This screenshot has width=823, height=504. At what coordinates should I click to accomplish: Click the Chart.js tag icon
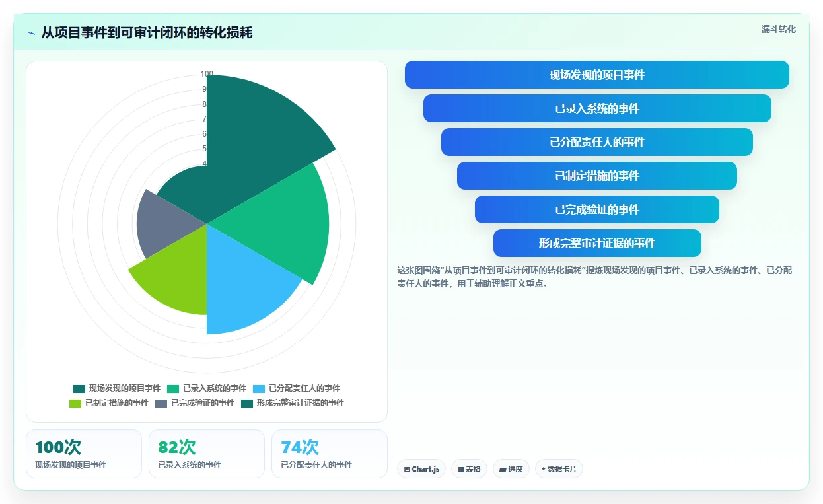[x=407, y=469]
